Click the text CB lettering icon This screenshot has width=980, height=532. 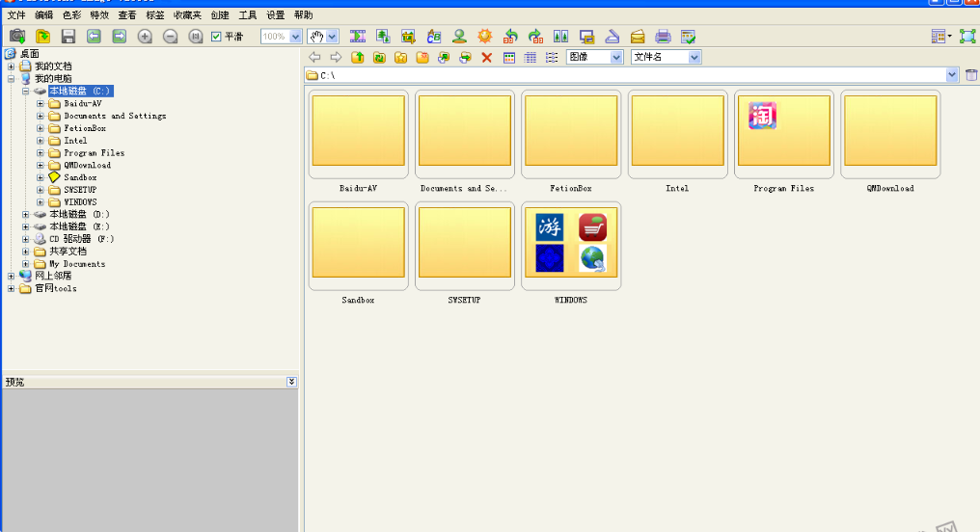click(434, 37)
